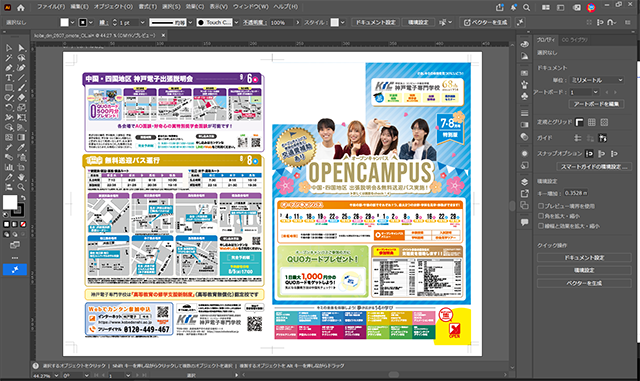Toggle the first guide visibility button

pos(578,138)
